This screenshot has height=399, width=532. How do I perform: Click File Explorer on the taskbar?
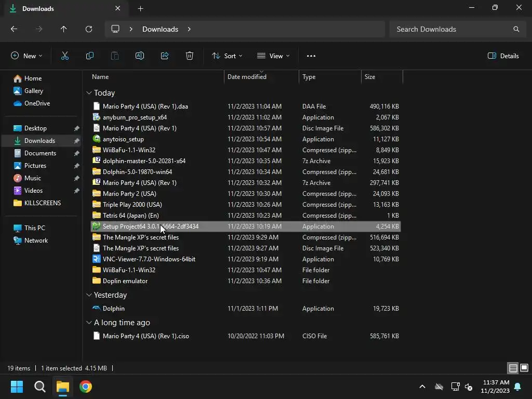point(63,387)
